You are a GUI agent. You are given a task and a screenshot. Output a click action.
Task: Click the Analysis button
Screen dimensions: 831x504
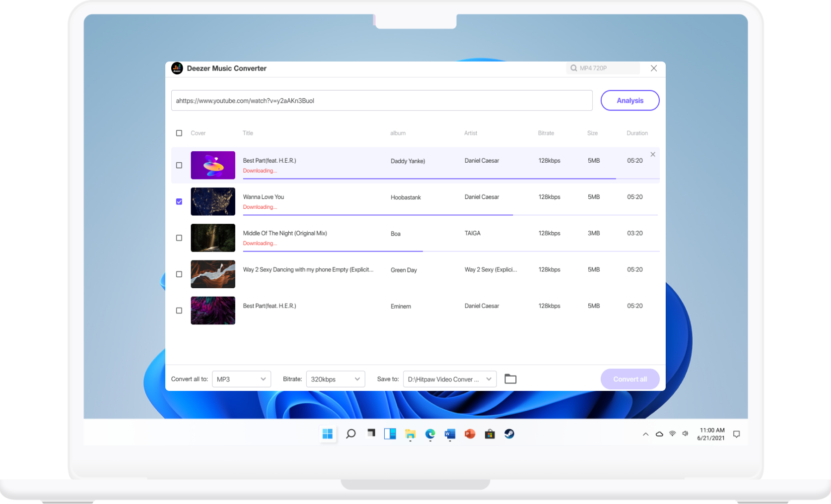pyautogui.click(x=630, y=100)
